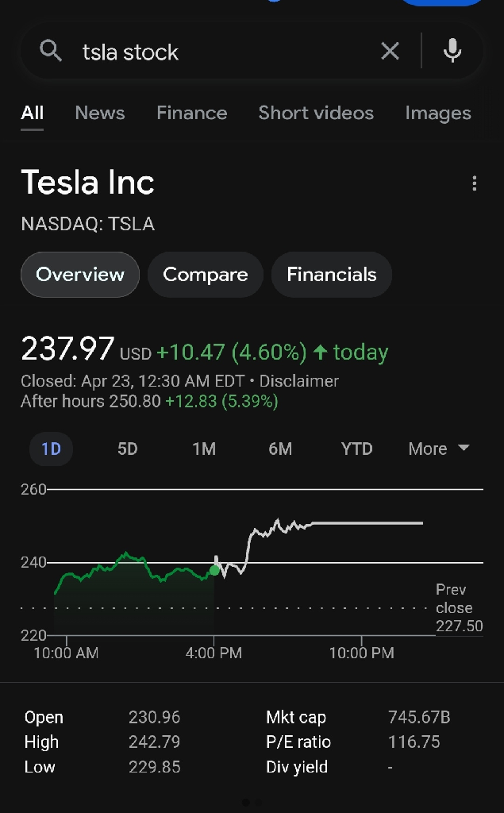Switch to Short videos tab
Image resolution: width=504 pixels, height=813 pixels.
(x=316, y=113)
